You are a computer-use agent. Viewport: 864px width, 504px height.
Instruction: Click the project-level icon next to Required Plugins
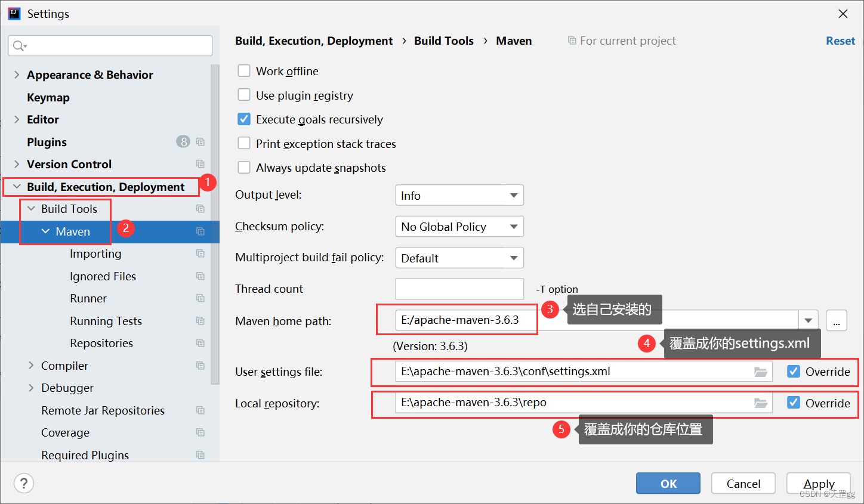tap(200, 455)
